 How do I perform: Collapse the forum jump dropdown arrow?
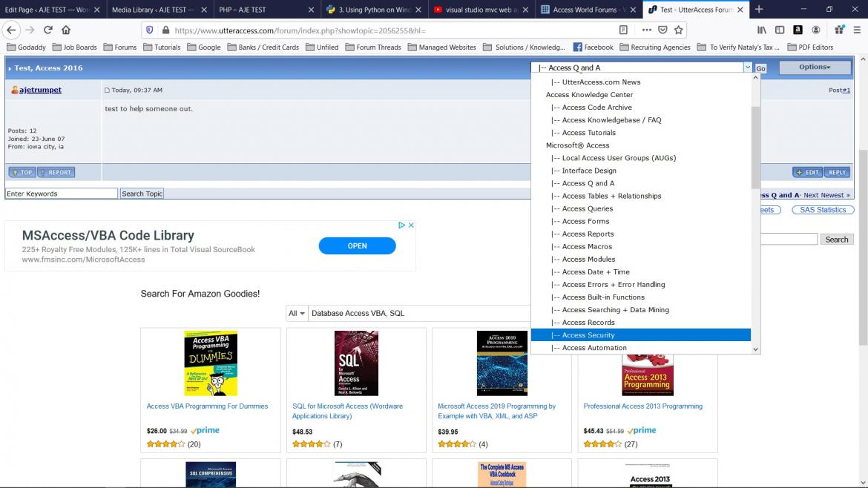point(747,67)
